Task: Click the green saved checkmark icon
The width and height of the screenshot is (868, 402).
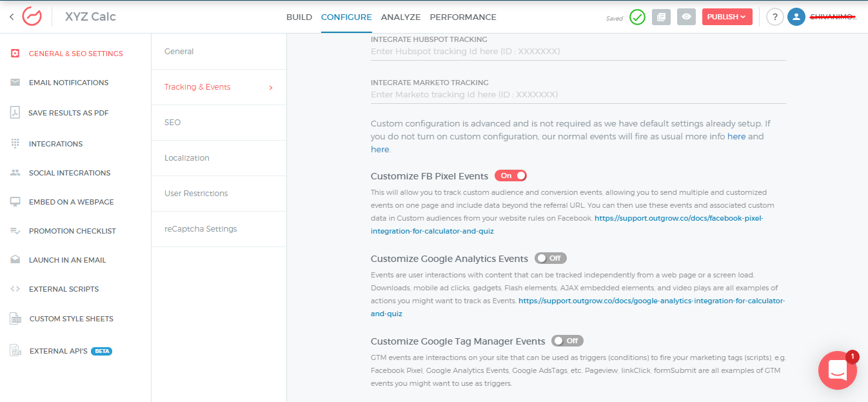Action: pos(637,17)
